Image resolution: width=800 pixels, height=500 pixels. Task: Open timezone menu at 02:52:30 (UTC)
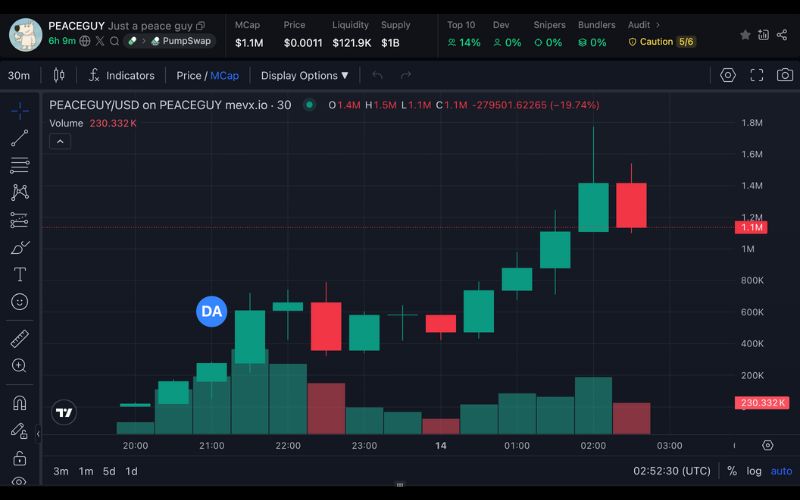(x=672, y=471)
